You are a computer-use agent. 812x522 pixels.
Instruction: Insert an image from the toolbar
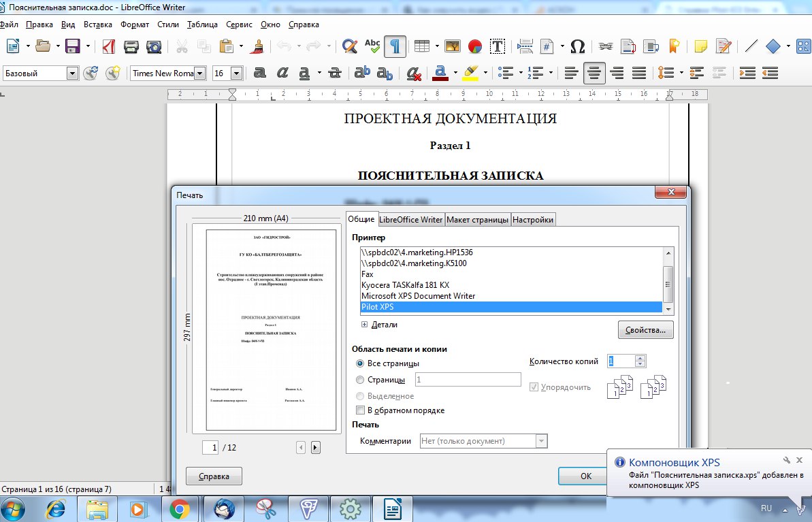[452, 46]
